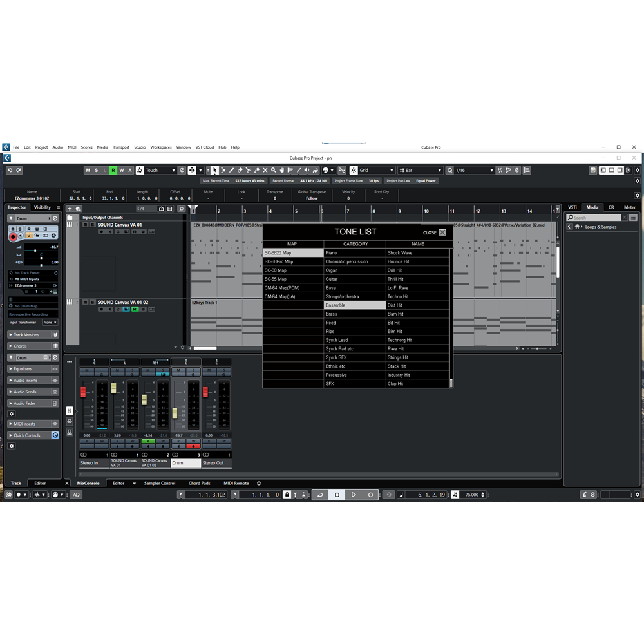
Task: Open the VSTi tab in right zone
Action: [x=573, y=207]
